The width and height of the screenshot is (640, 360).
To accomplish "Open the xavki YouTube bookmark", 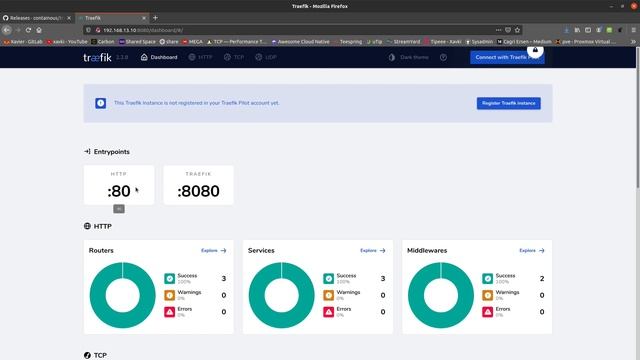I will coord(67,42).
